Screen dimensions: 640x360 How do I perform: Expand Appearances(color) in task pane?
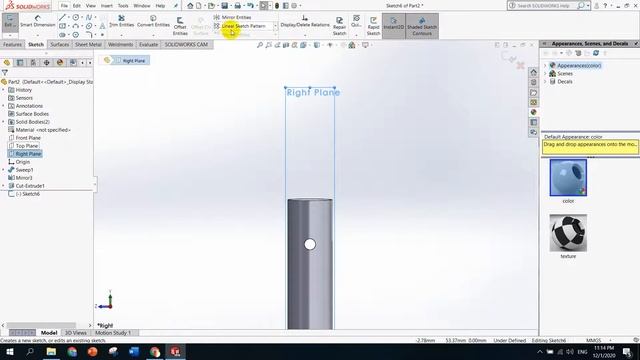[x=545, y=65]
